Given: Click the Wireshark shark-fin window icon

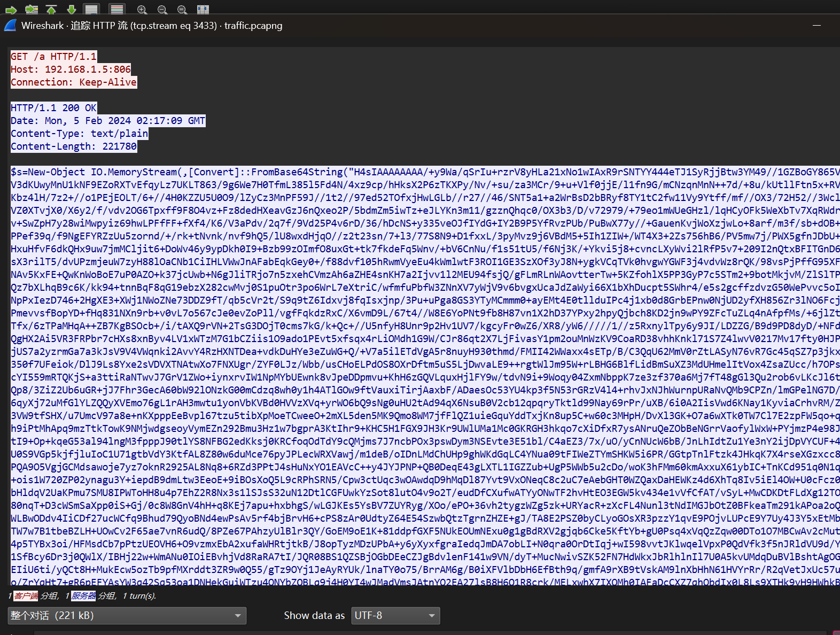Looking at the screenshot, I should pos(10,25).
